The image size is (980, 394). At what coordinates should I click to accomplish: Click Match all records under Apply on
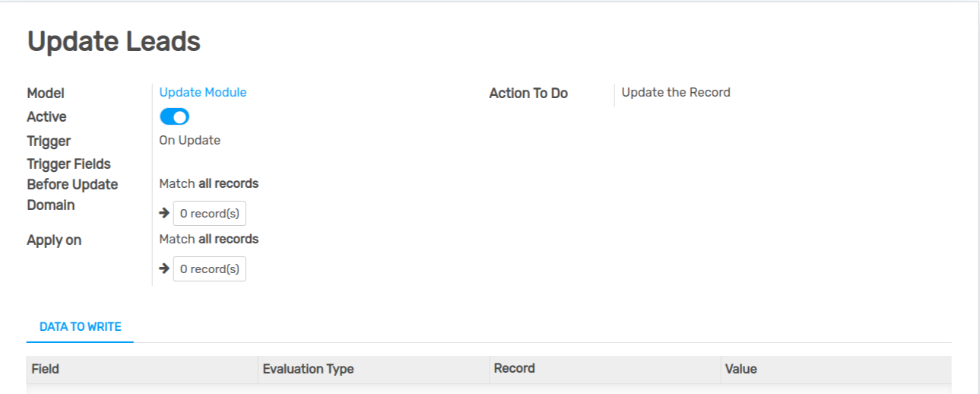coord(209,239)
